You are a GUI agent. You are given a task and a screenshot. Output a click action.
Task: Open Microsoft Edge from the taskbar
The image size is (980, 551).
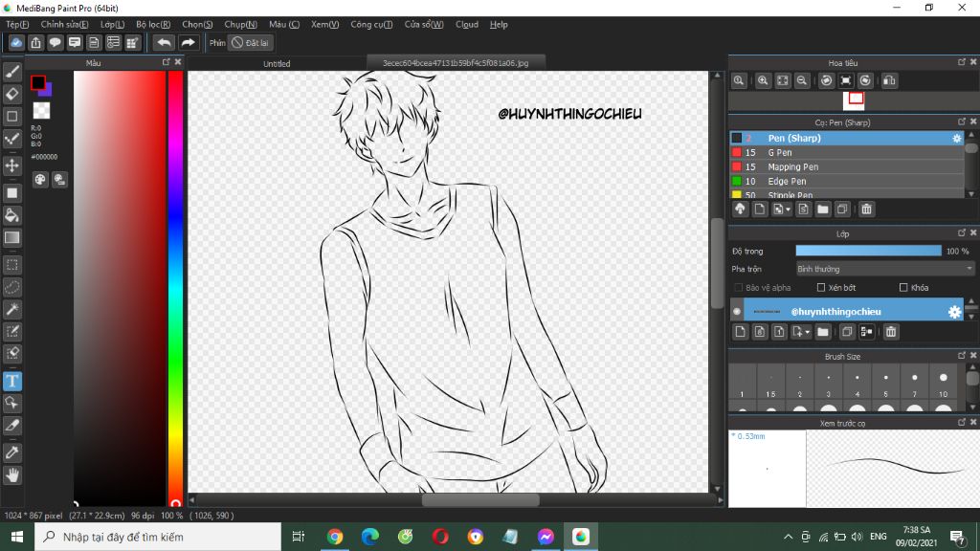tap(370, 537)
